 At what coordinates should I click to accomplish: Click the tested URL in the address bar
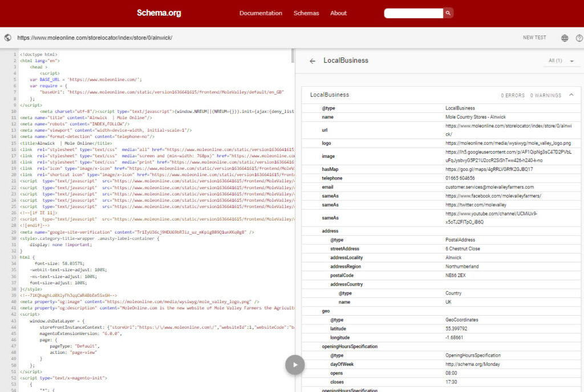[95, 38]
